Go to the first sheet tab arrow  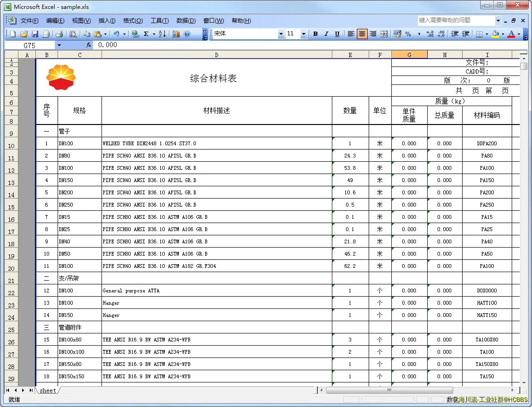pyautogui.click(x=8, y=390)
